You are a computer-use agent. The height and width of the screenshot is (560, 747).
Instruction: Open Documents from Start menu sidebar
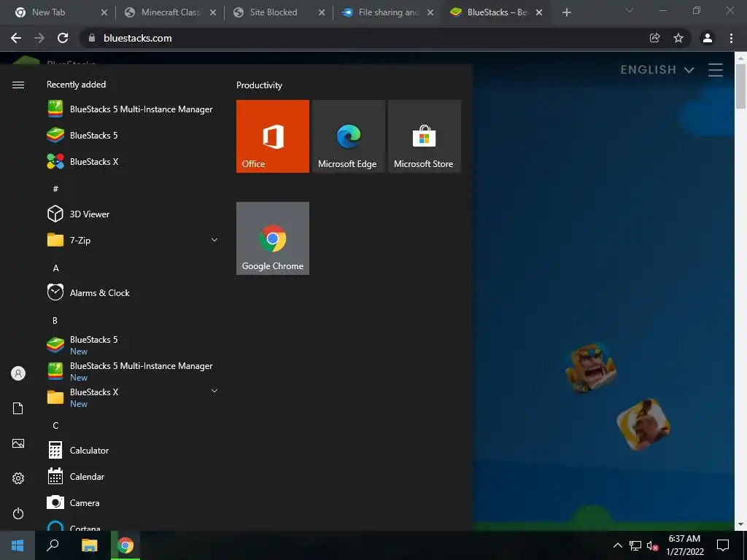[18, 408]
